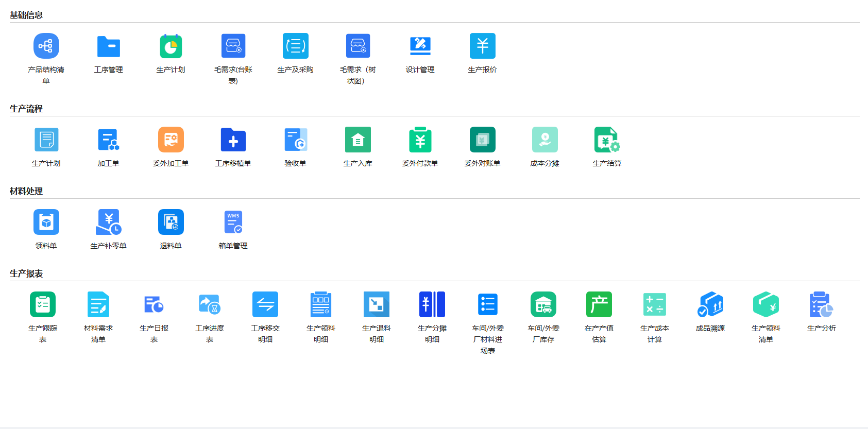
Task: Click the 成品溯源 text label
Action: [x=710, y=329]
